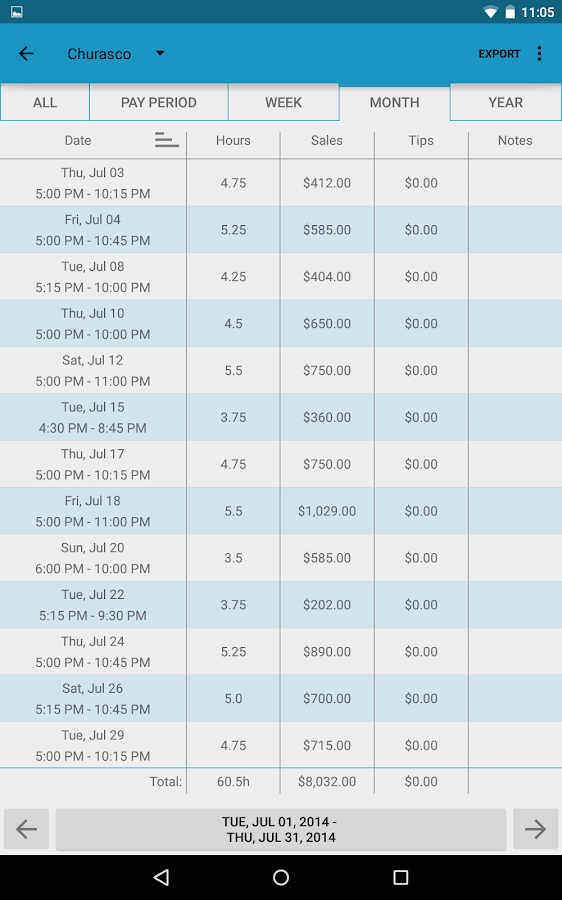Click the sort icon beside Date header

[x=166, y=140]
